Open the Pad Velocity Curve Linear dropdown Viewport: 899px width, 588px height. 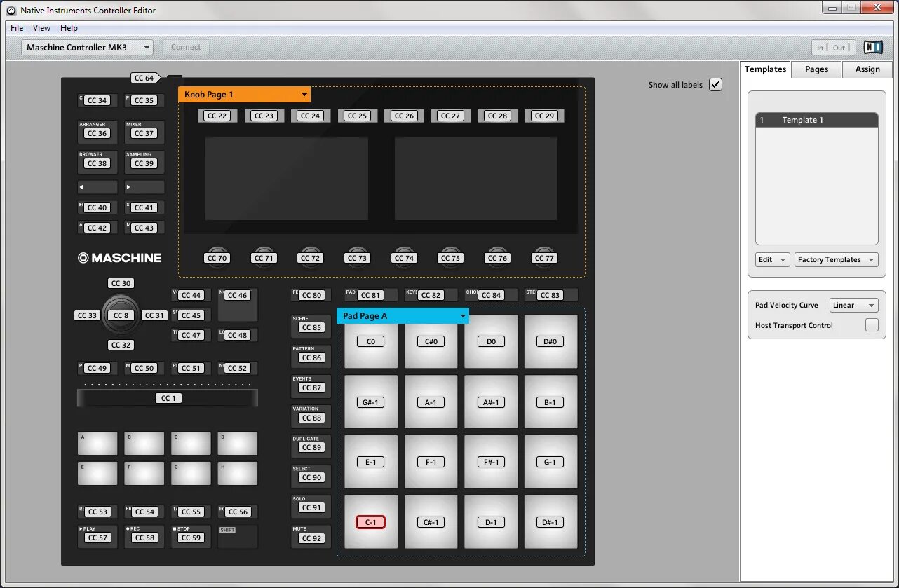click(x=853, y=305)
